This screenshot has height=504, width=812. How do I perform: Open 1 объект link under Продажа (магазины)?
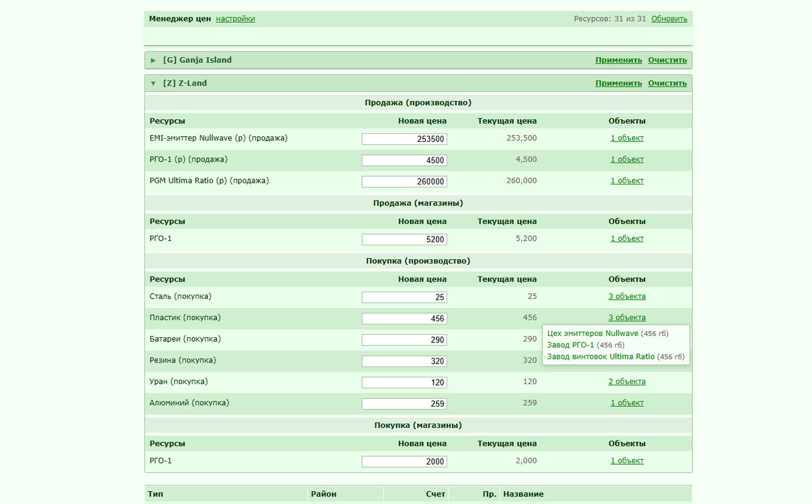point(627,239)
